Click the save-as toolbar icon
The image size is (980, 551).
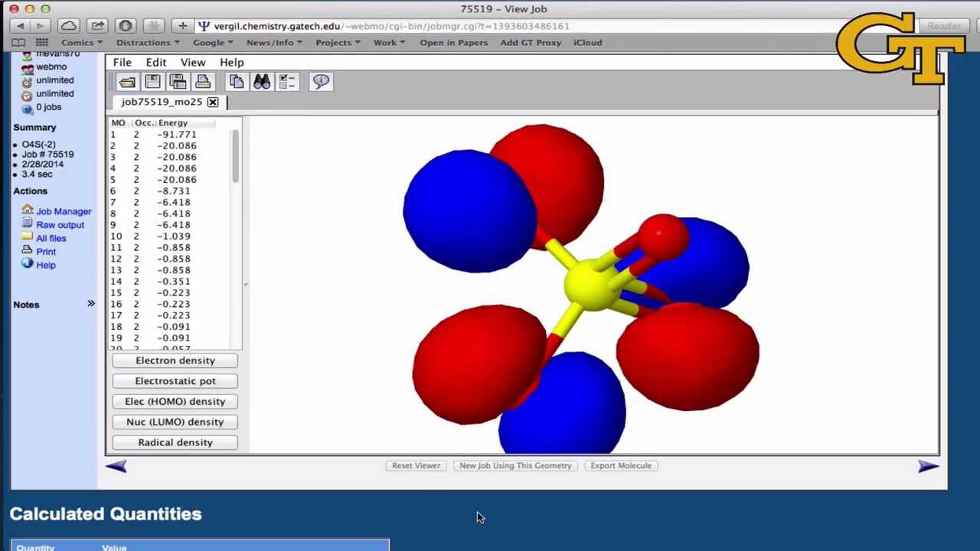point(178,82)
